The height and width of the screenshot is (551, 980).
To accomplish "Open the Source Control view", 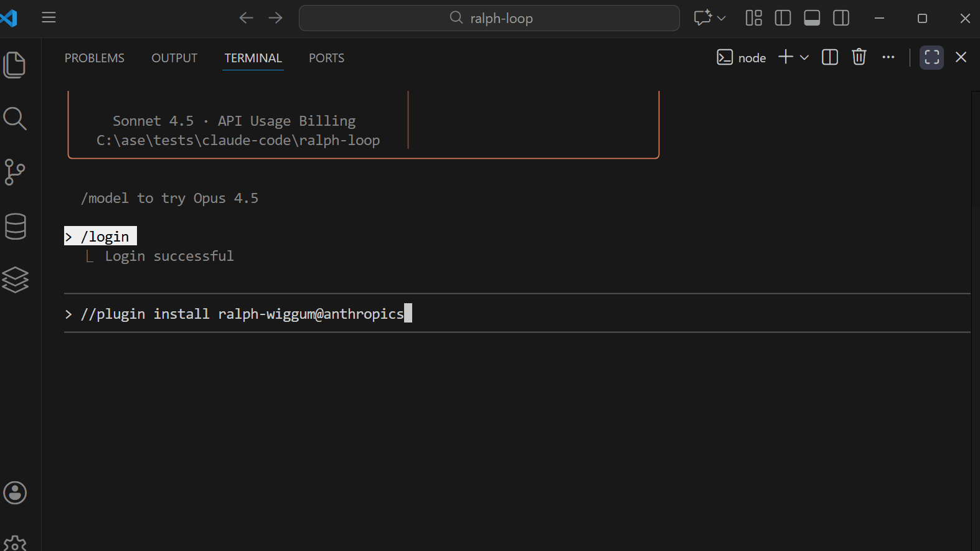I will pos(15,172).
